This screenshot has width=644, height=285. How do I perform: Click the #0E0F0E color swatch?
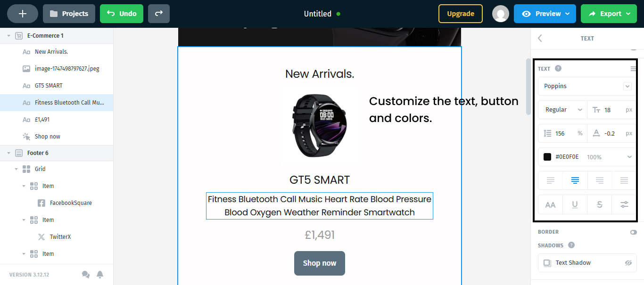548,156
